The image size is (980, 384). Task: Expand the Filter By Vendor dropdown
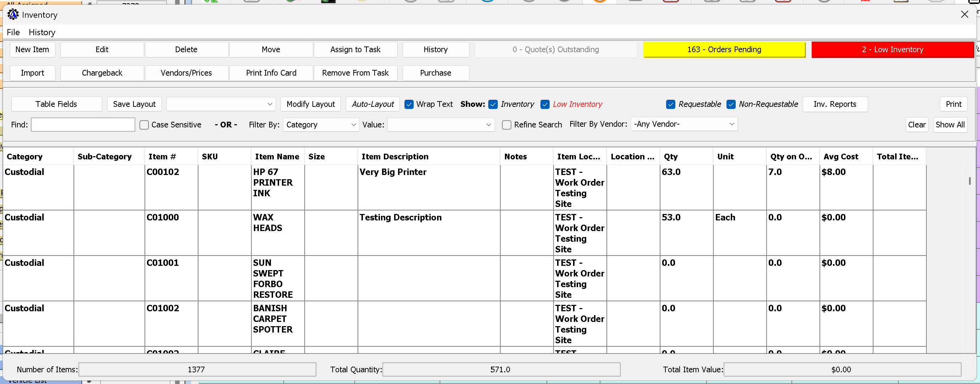pyautogui.click(x=684, y=124)
